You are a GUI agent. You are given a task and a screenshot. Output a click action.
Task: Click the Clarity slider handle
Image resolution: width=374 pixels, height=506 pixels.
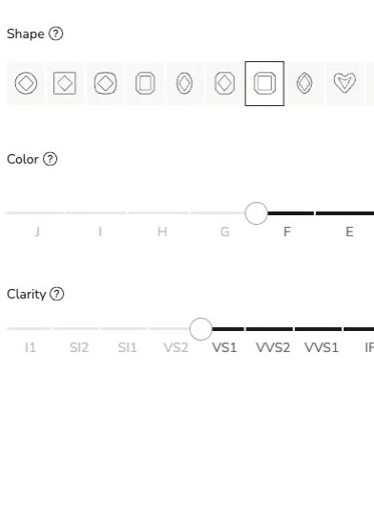coord(201,329)
